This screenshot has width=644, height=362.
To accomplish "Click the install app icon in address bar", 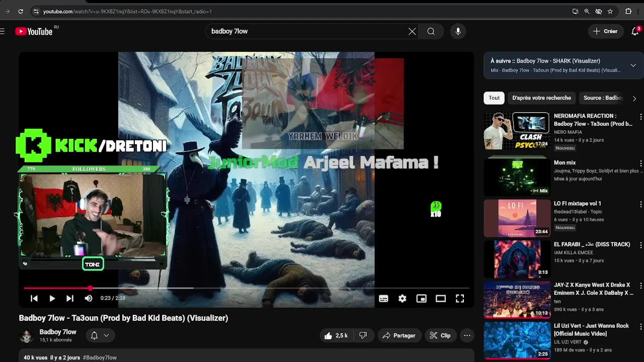I will pyautogui.click(x=575, y=11).
